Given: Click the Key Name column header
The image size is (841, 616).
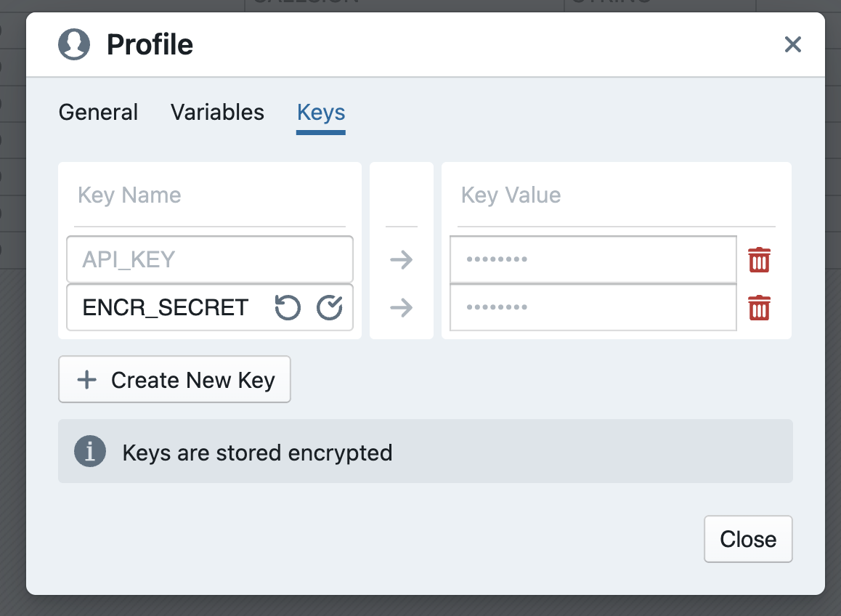Looking at the screenshot, I should pos(129,195).
